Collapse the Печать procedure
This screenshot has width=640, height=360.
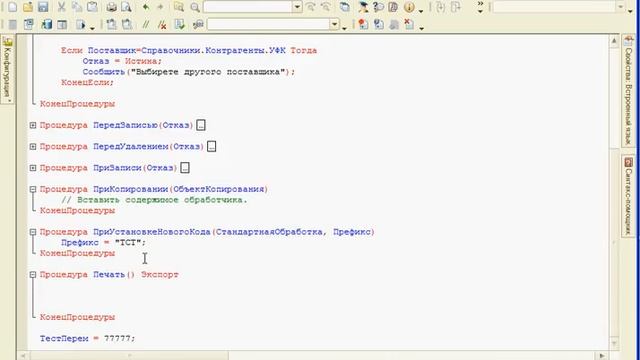[33, 275]
